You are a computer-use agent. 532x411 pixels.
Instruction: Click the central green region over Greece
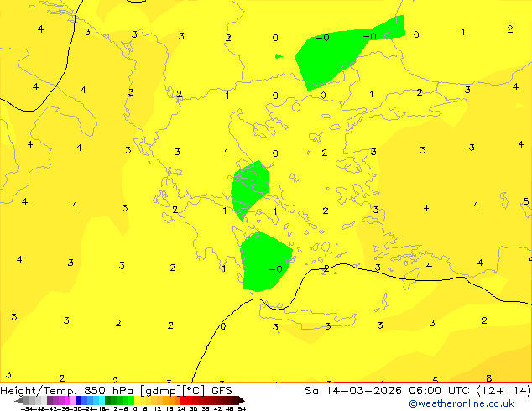249,190
